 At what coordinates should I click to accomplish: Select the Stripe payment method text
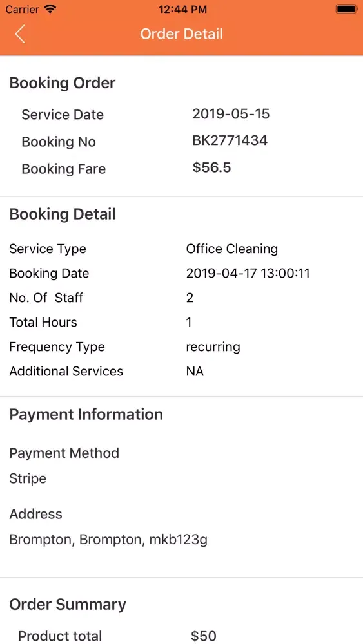pyautogui.click(x=28, y=478)
